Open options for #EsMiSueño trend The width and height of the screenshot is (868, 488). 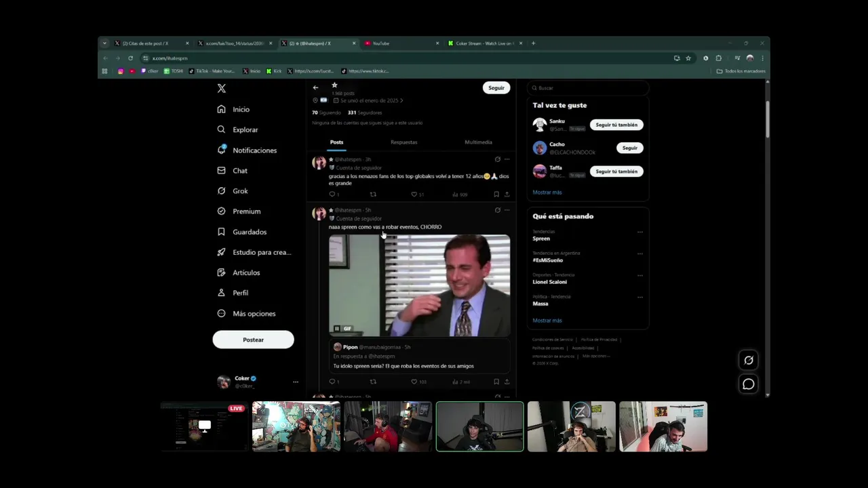coord(639,253)
